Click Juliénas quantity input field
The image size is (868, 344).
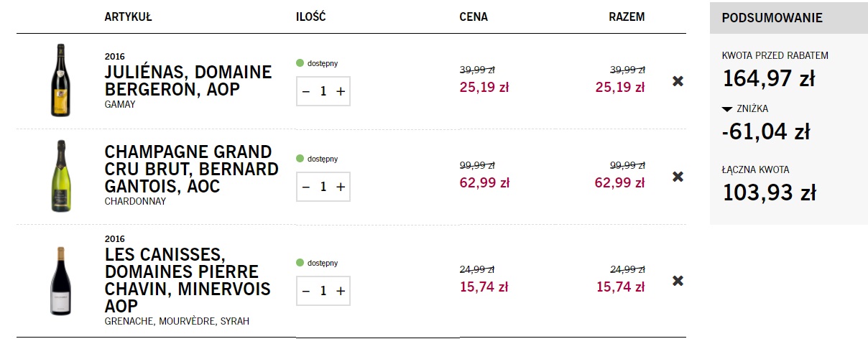[x=323, y=91]
